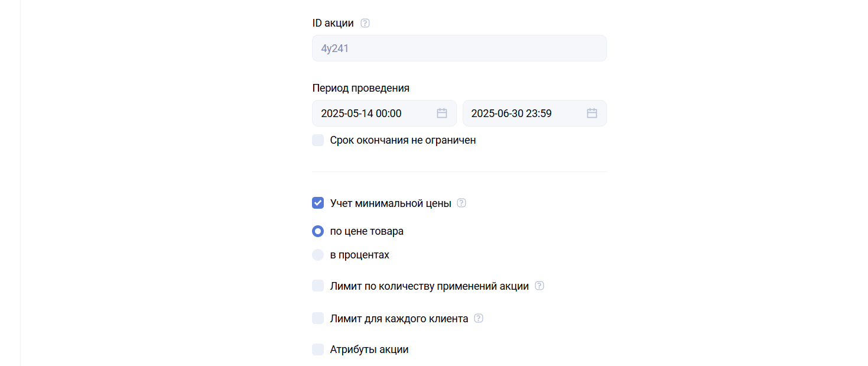Enable the Лимит по количеству применений акции checkbox

(318, 286)
